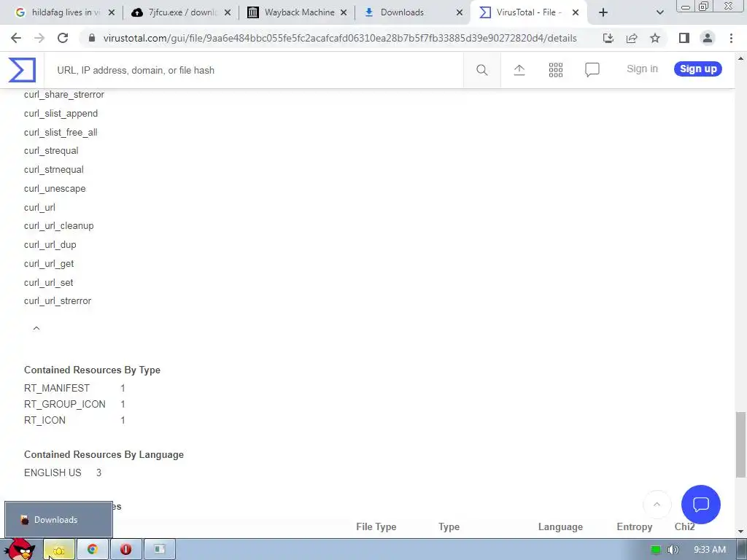
Task: Click the curl_url_set entry
Action: 49,283
